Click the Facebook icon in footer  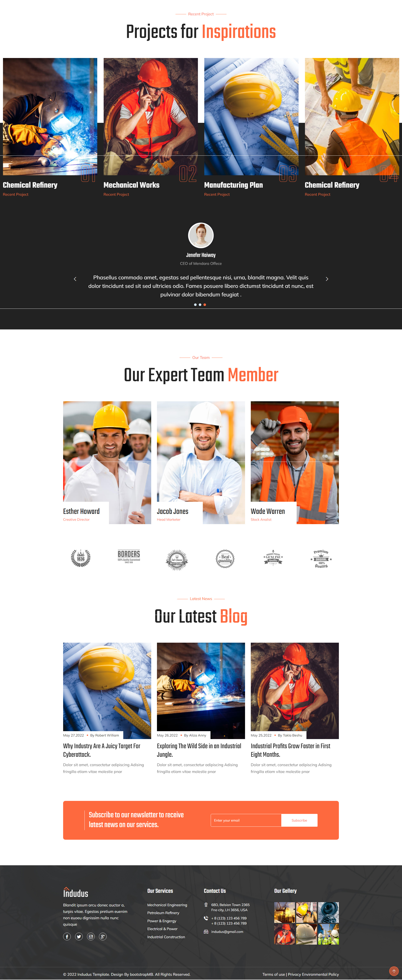point(67,937)
